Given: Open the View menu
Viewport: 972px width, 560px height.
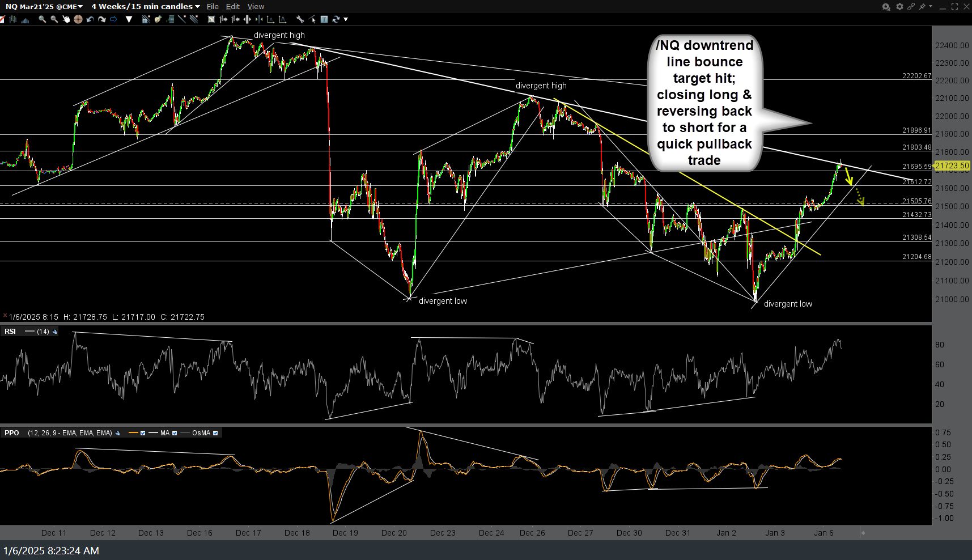Looking at the screenshot, I should [x=256, y=6].
